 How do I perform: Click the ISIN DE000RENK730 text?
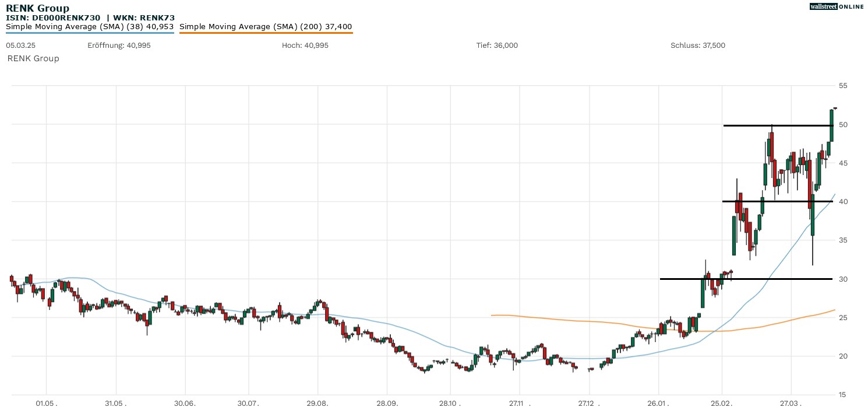tap(54, 18)
